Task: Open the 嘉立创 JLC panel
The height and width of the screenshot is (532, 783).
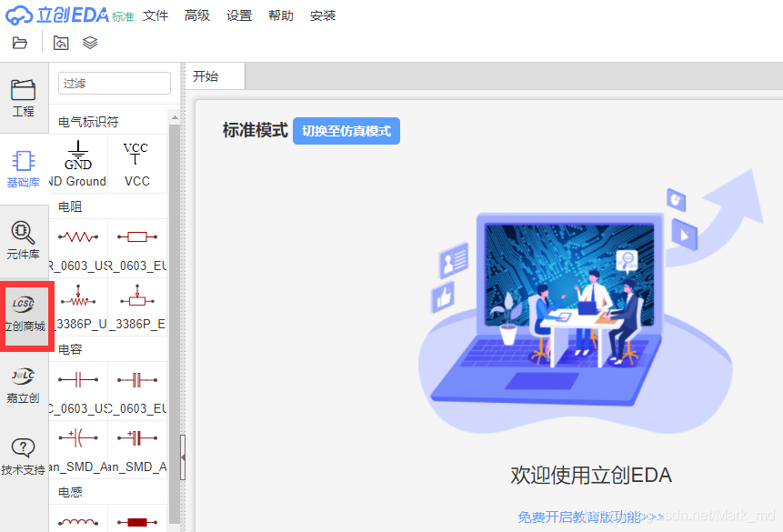Action: tap(24, 386)
